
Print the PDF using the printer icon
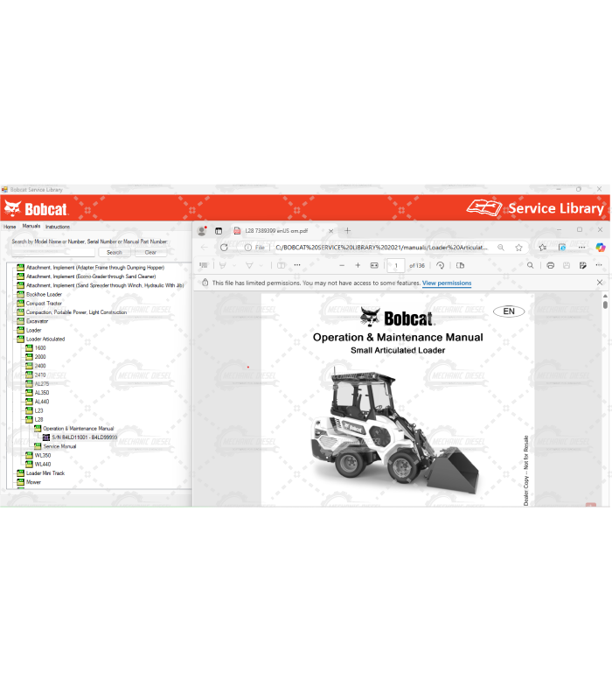[550, 265]
